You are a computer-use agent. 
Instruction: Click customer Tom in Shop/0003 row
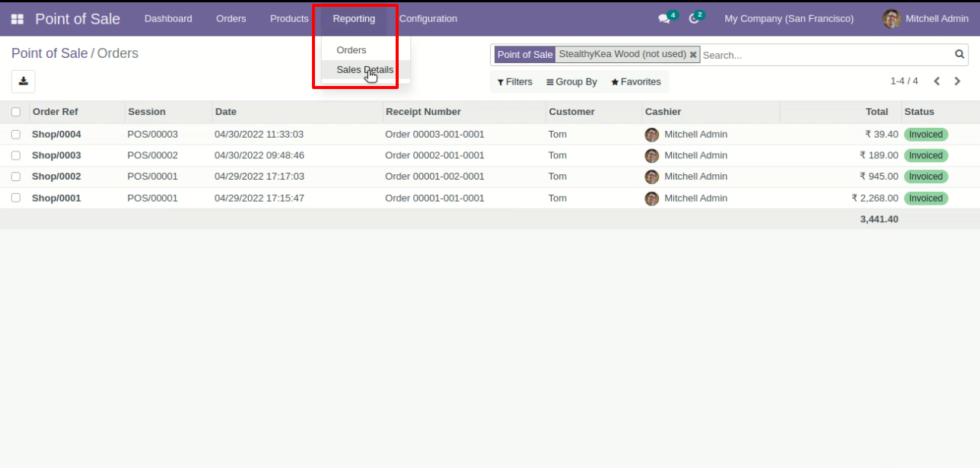pos(558,155)
